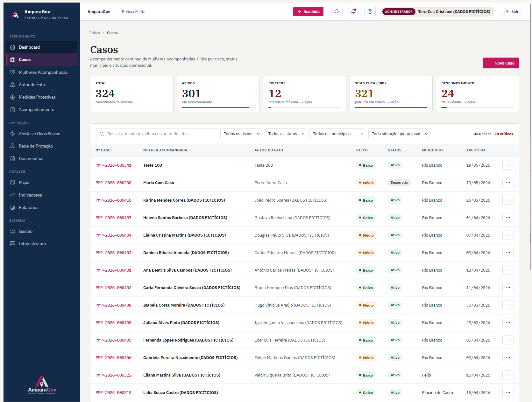Image resolution: width=532 pixels, height=402 pixels.
Task: Click the Alertas e Ocorrências lightning icon
Action: pyautogui.click(x=13, y=134)
